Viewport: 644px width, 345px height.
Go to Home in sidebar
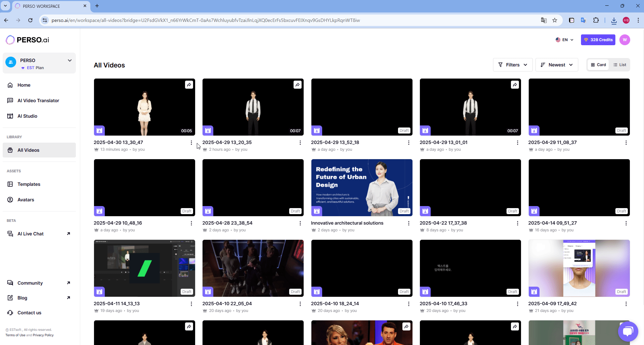pos(39,85)
